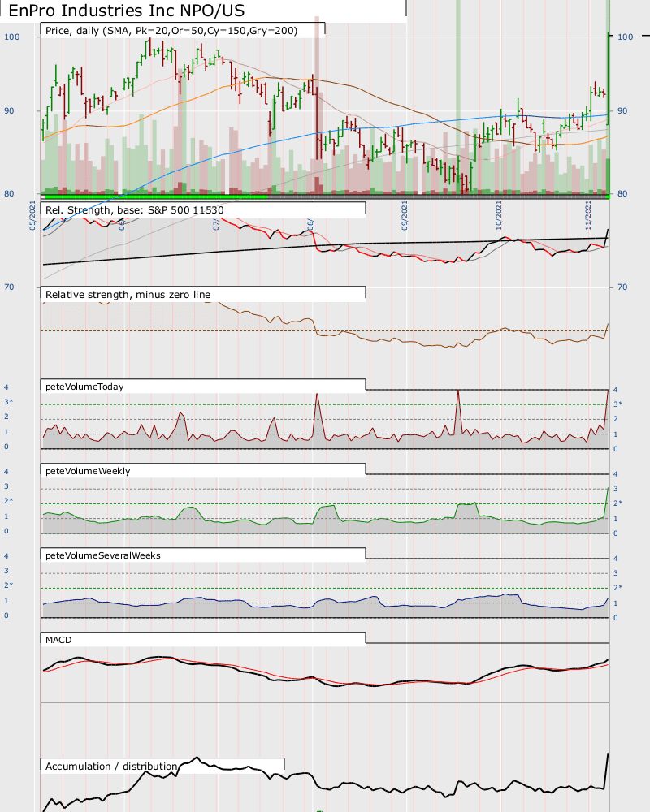Select the 90 price label on right axis

(x=622, y=110)
